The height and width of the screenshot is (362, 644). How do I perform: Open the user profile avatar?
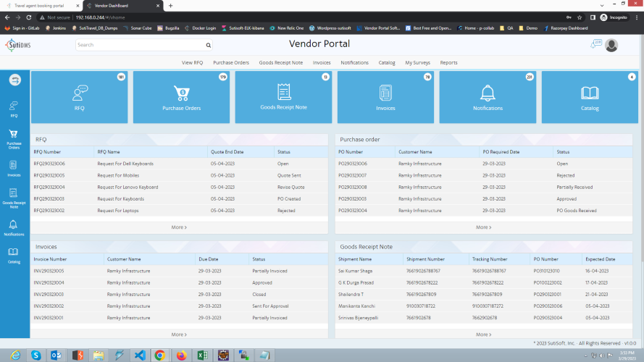[611, 45]
